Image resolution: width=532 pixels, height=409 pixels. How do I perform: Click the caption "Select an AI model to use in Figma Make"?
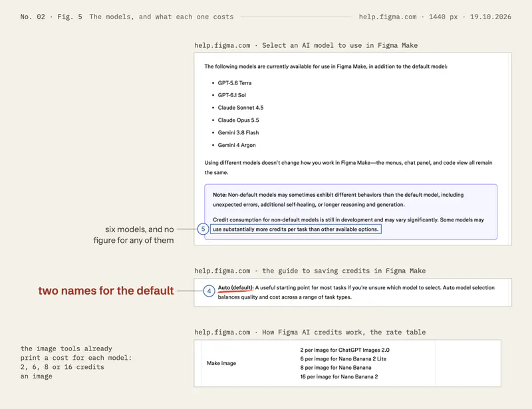pyautogui.click(x=340, y=45)
